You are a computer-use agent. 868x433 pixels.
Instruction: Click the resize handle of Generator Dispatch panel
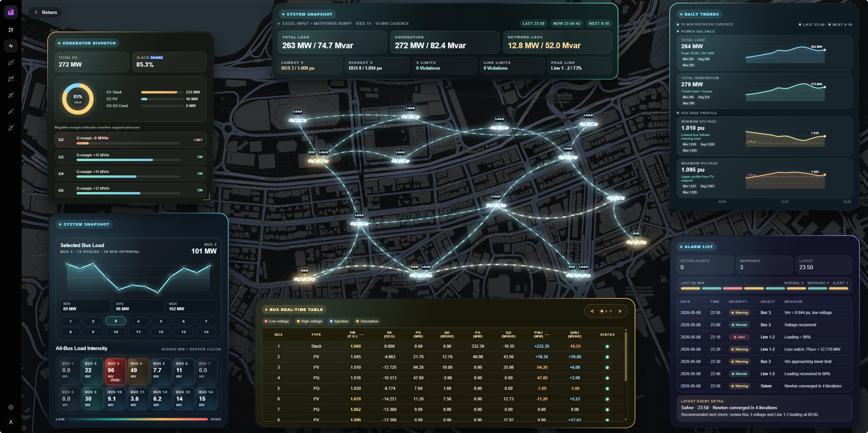207,197
